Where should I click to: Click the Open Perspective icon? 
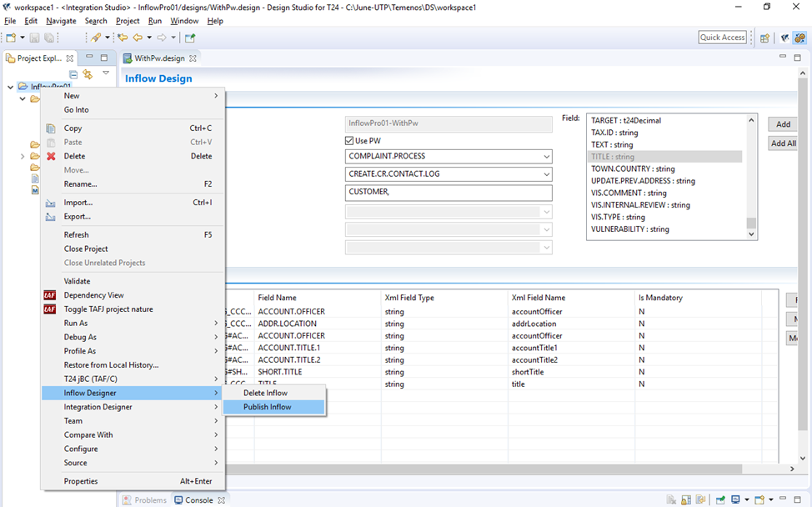[x=764, y=38]
